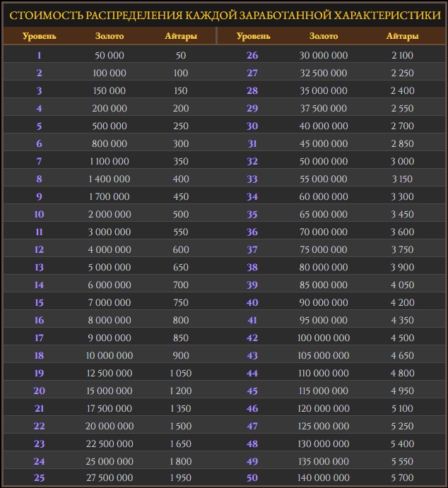This screenshot has height=488, width=448.
Task: Click the gold value 27 500 000
Action: pos(110,479)
